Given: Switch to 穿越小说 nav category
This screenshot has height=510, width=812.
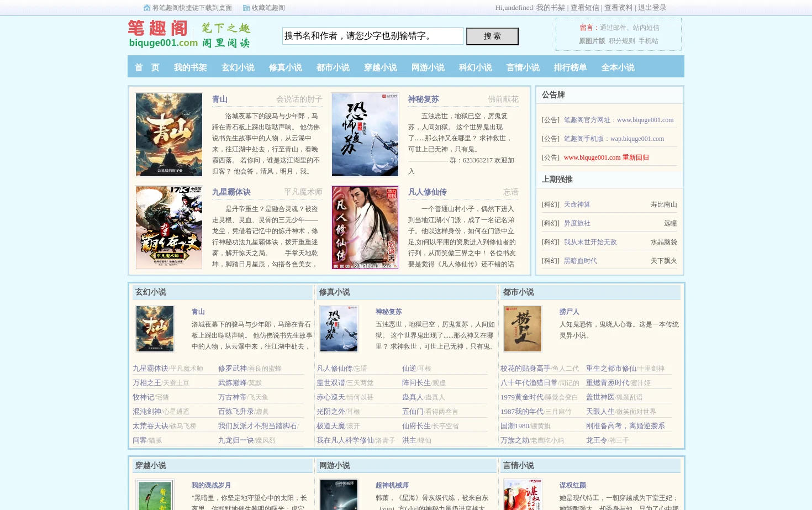Looking at the screenshot, I should coord(380,67).
